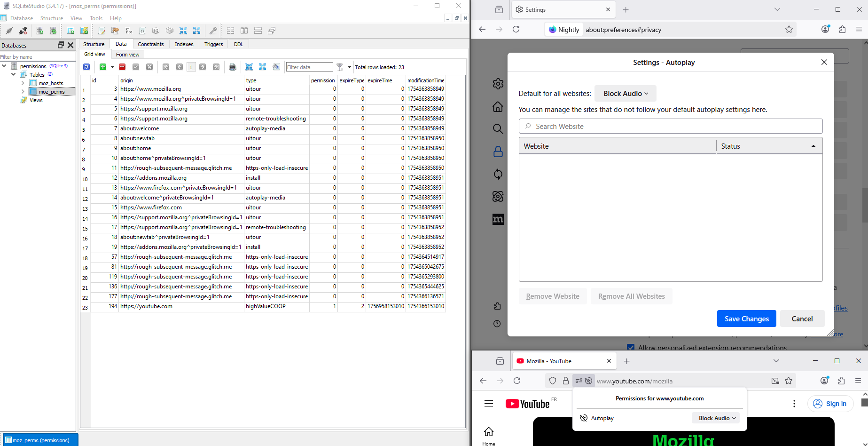Image resolution: width=868 pixels, height=446 pixels.
Task: Collapse the permissions database tree node
Action: coord(4,66)
